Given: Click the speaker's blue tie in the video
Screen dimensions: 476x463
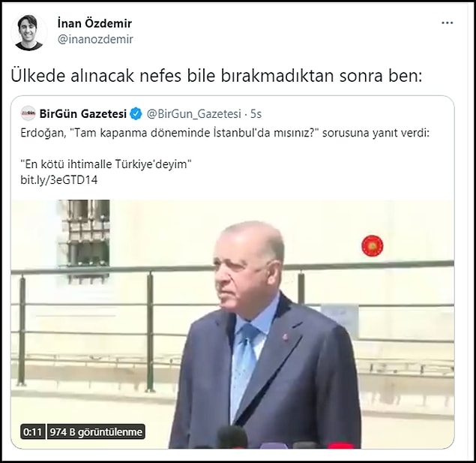Looking at the screenshot, I should point(244,369).
